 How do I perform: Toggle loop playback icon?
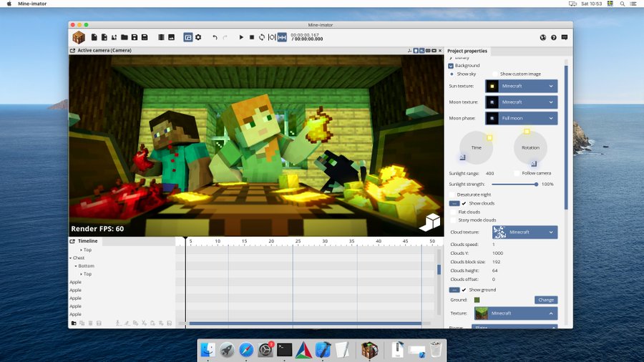(262, 37)
